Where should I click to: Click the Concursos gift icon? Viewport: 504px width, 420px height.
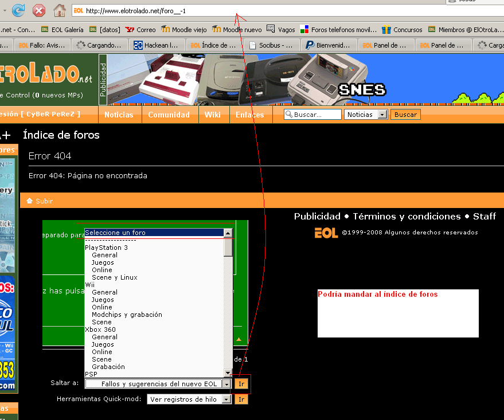pyautogui.click(x=386, y=30)
